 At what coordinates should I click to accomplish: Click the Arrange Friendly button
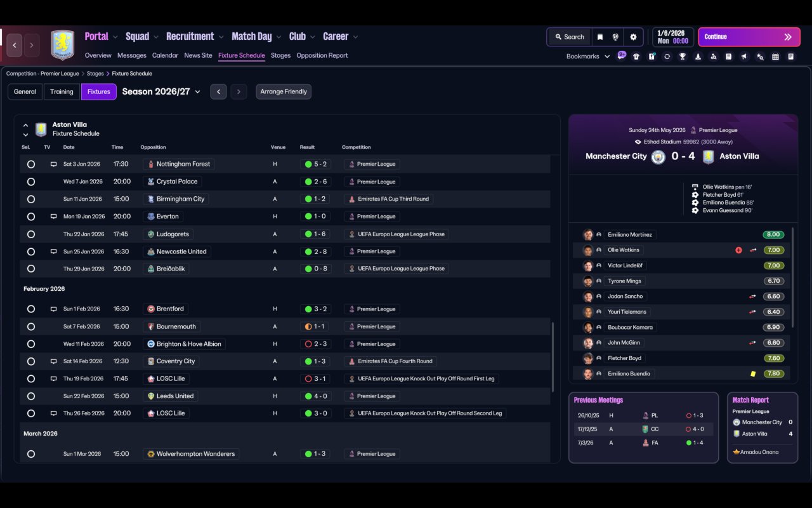pyautogui.click(x=284, y=91)
